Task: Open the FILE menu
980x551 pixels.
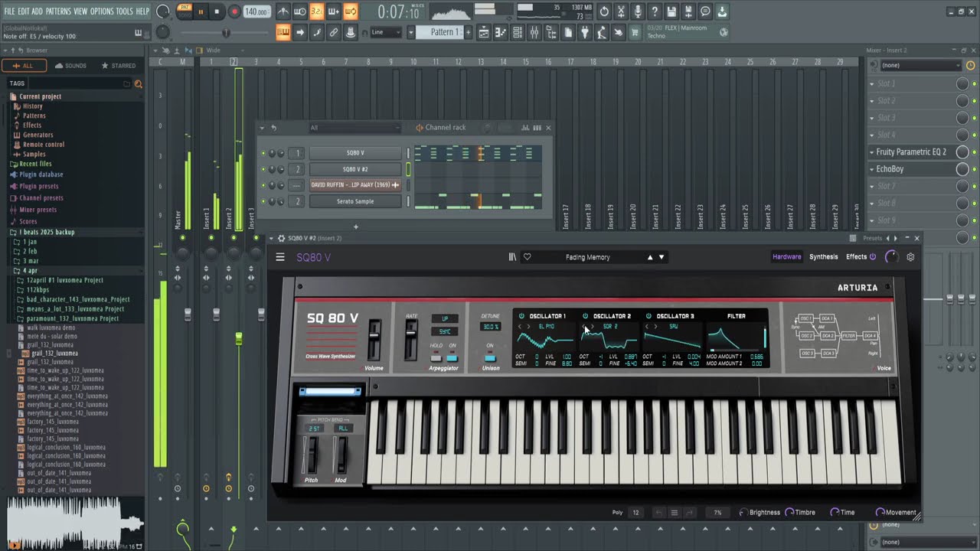Action: 9,11
